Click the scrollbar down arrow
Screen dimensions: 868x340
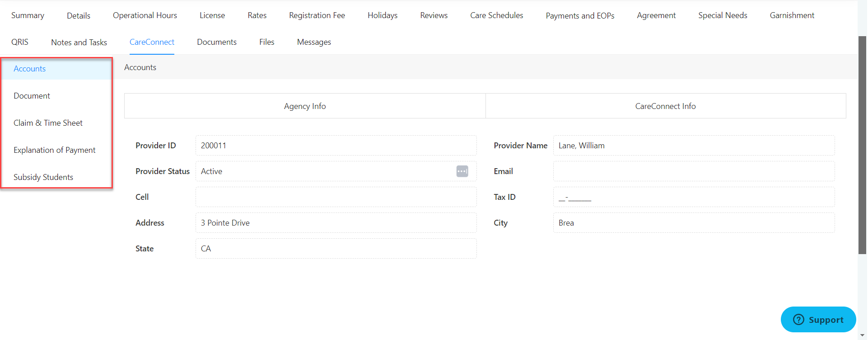coord(863,336)
